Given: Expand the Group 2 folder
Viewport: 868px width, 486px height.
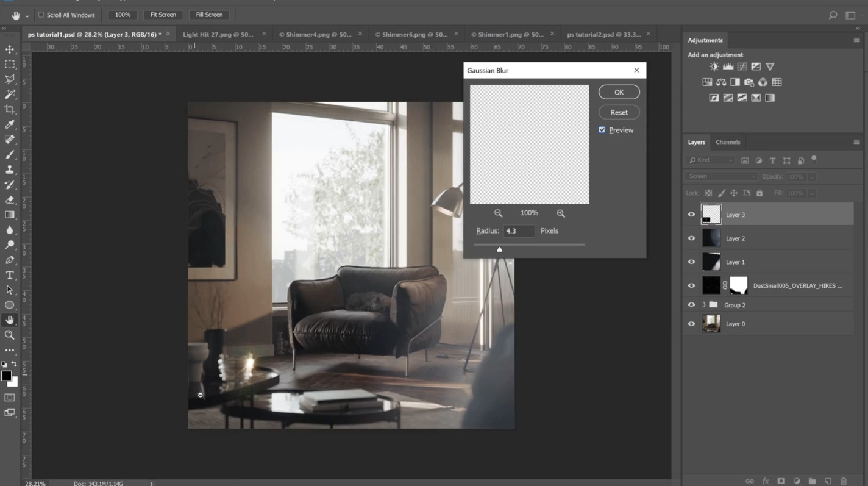Looking at the screenshot, I should tap(704, 305).
